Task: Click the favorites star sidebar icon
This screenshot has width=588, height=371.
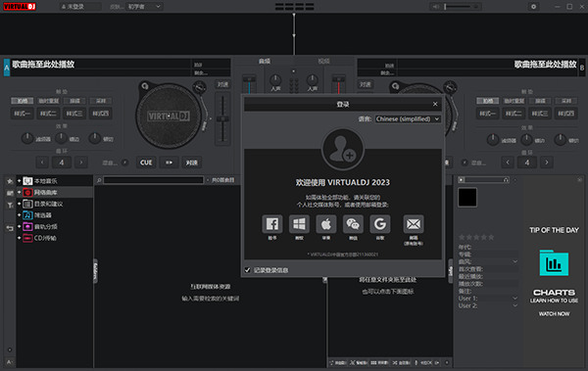Action: tap(10, 181)
